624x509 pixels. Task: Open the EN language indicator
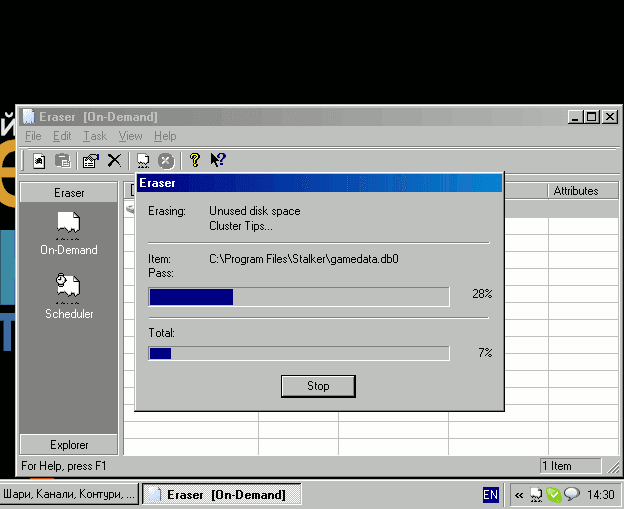point(490,495)
